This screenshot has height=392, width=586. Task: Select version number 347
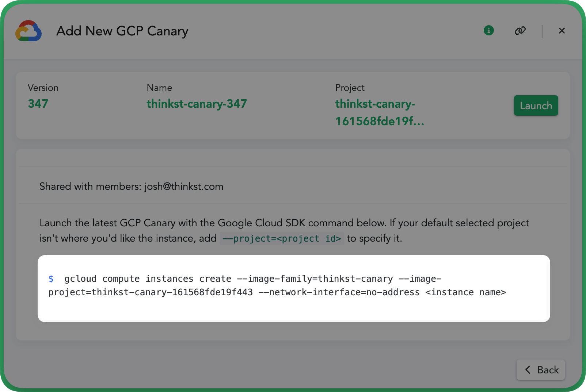tap(38, 104)
